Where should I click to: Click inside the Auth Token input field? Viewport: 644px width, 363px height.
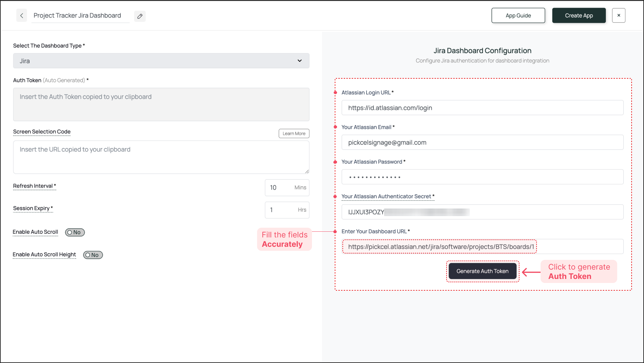click(161, 104)
